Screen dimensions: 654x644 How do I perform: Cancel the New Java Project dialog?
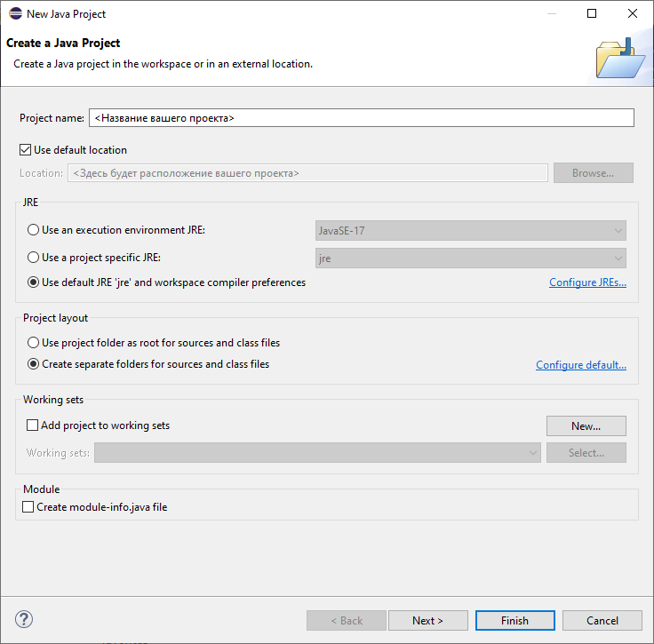tap(602, 621)
